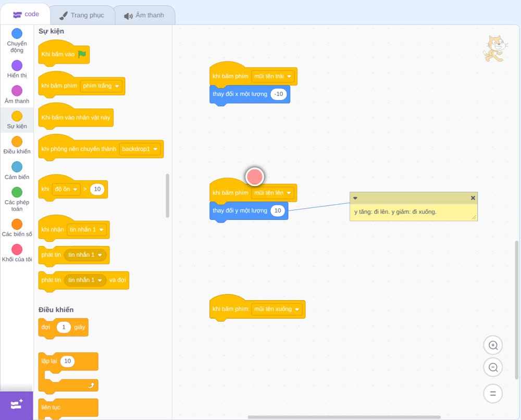Click the 10 value in 'thay đổi y' block
This screenshot has height=420, width=521.
point(278,211)
